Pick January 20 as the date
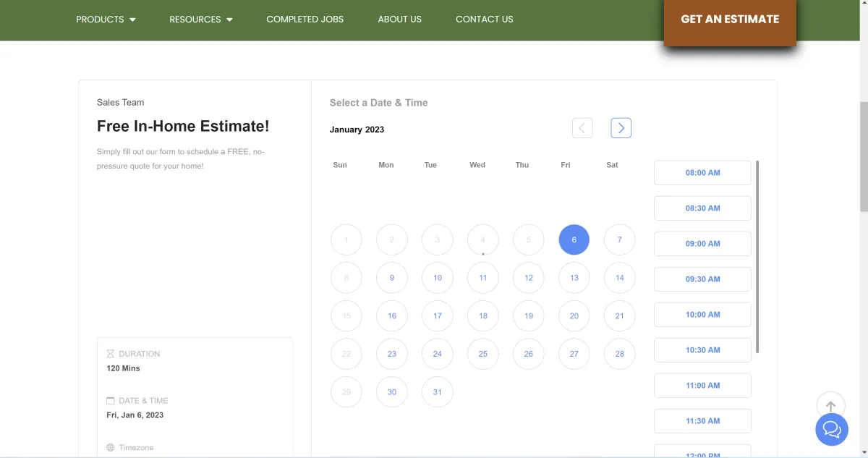This screenshot has width=868, height=458. (x=574, y=316)
